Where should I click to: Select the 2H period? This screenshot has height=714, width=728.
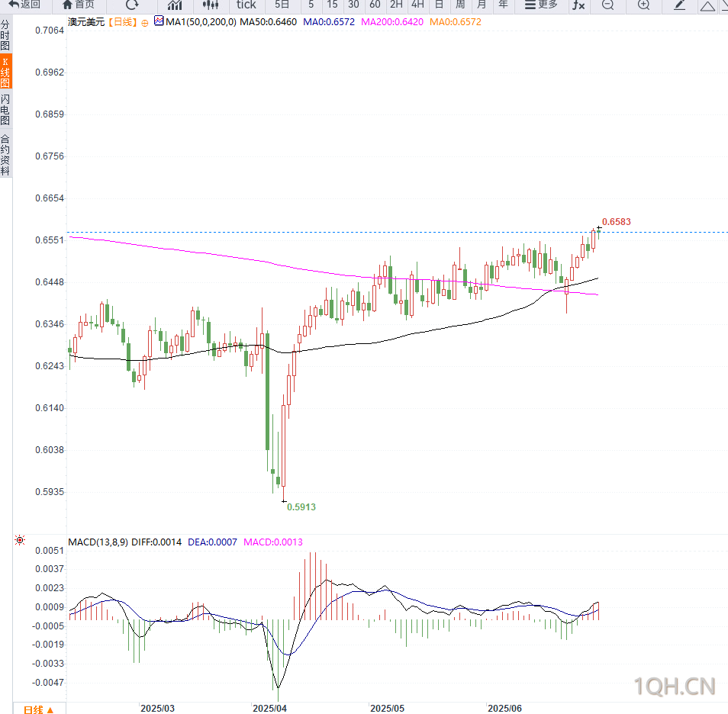(x=396, y=5)
